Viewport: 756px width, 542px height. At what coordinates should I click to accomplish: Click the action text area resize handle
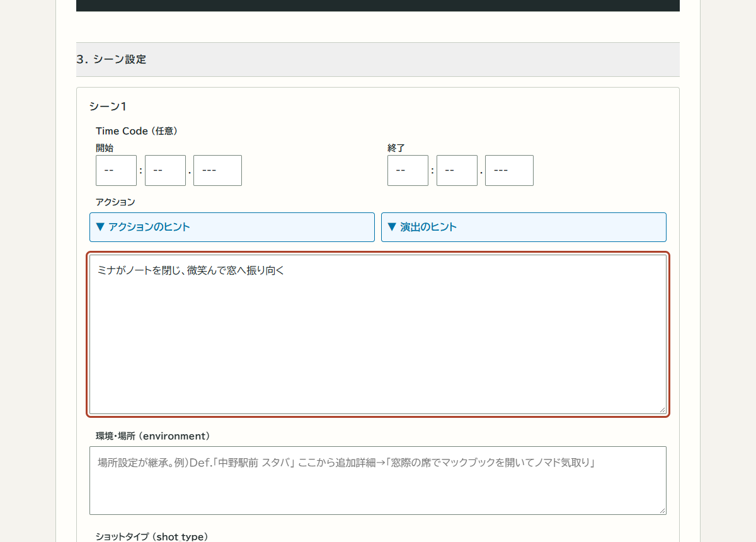pos(661,409)
